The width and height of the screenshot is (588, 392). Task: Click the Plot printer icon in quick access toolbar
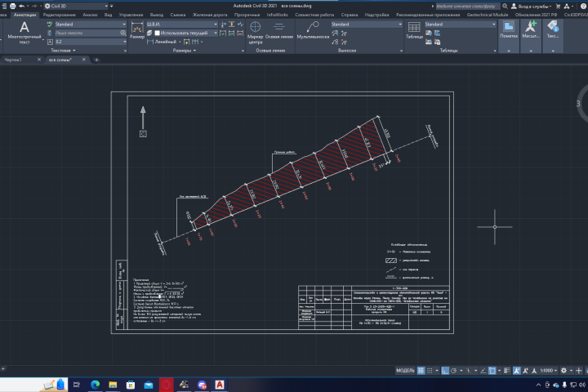tap(13, 6)
